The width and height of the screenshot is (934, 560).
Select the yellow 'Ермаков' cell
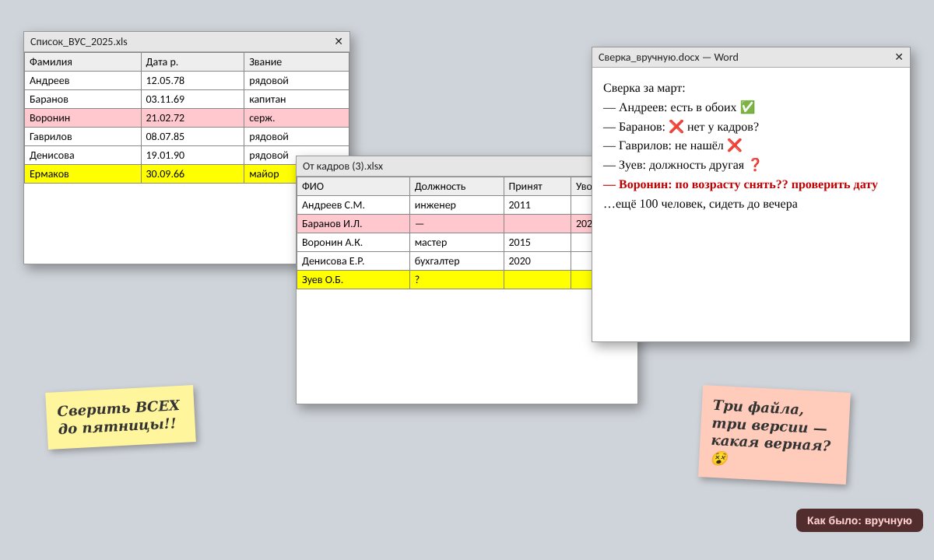(83, 174)
